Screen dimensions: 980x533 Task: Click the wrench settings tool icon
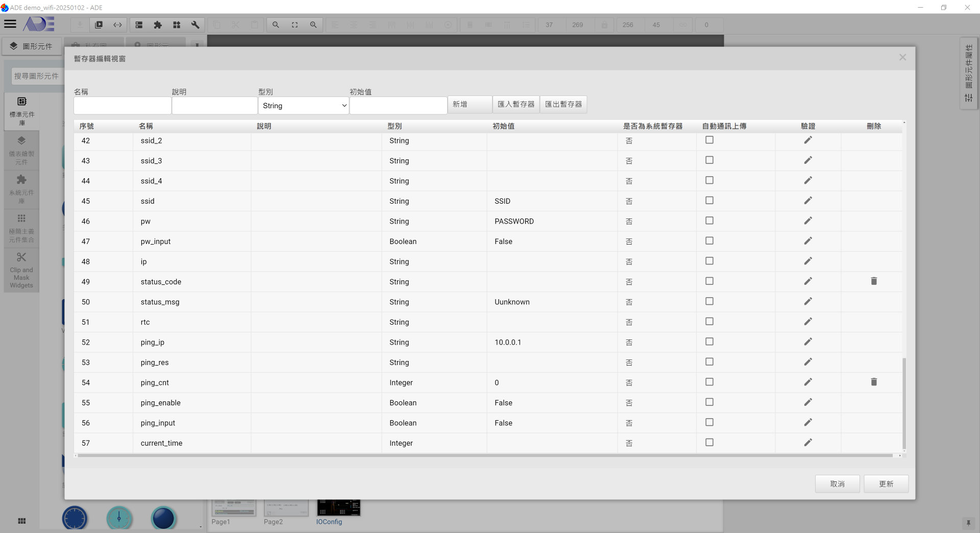[x=195, y=25]
